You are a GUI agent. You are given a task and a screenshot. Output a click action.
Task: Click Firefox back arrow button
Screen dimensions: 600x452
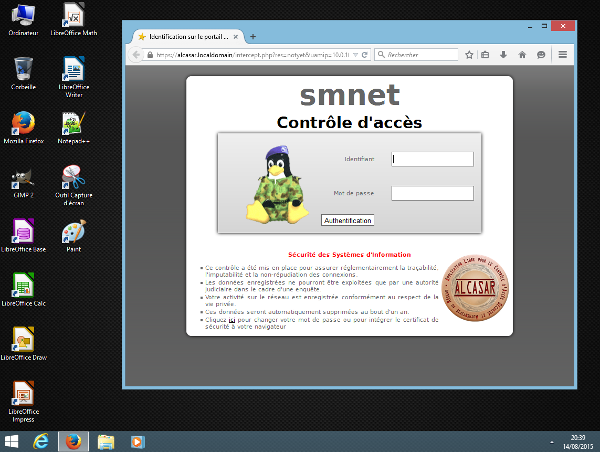tap(136, 55)
